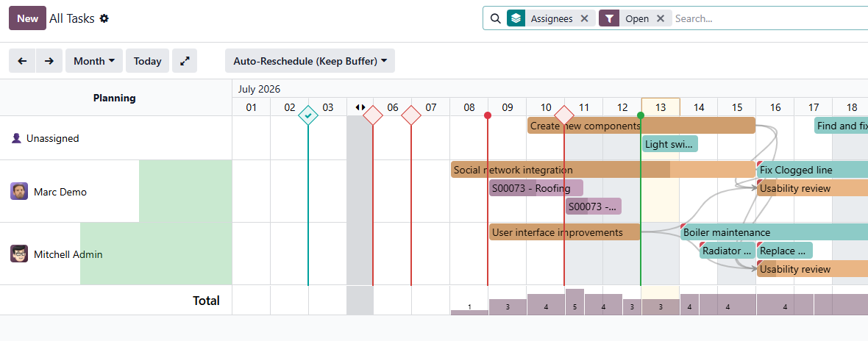The height and width of the screenshot is (341, 868).
Task: Click the New task button
Action: tap(27, 18)
